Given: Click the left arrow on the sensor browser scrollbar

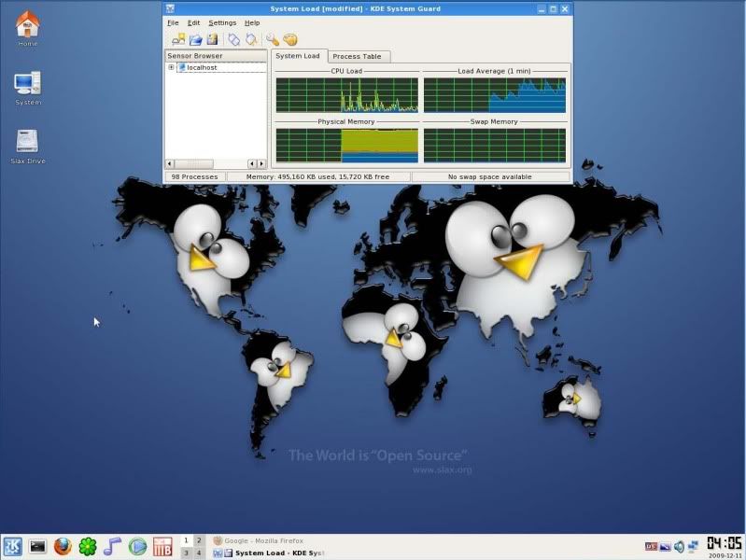Looking at the screenshot, I should pos(170,163).
